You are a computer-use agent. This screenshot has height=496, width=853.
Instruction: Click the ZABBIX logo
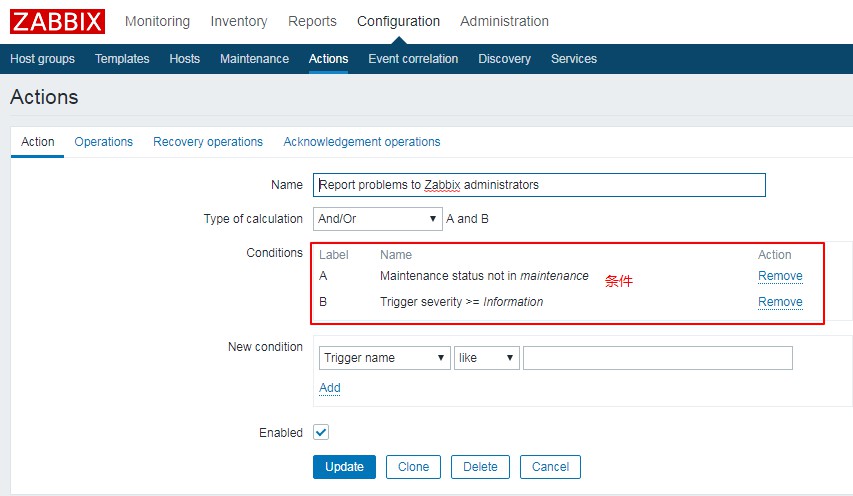(x=58, y=21)
